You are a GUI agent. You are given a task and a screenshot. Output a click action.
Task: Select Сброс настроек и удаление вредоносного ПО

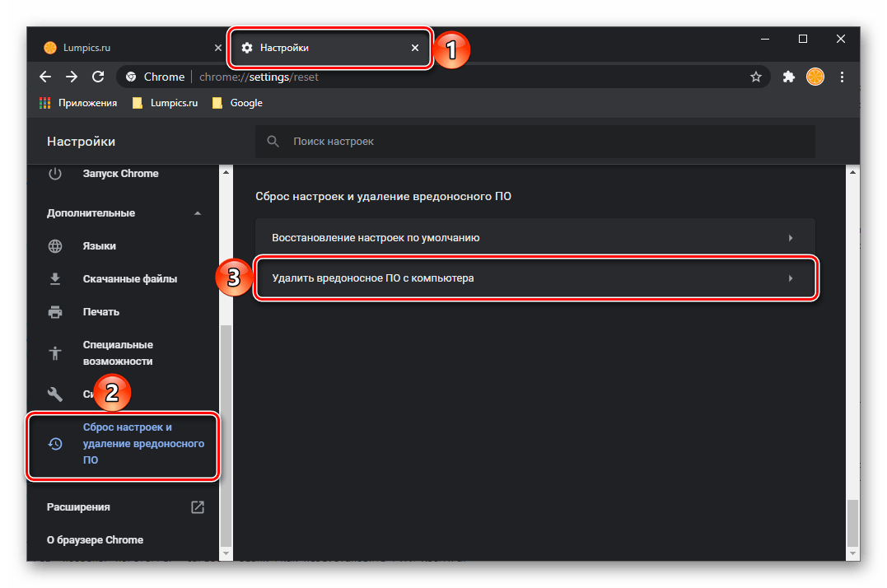(123, 444)
